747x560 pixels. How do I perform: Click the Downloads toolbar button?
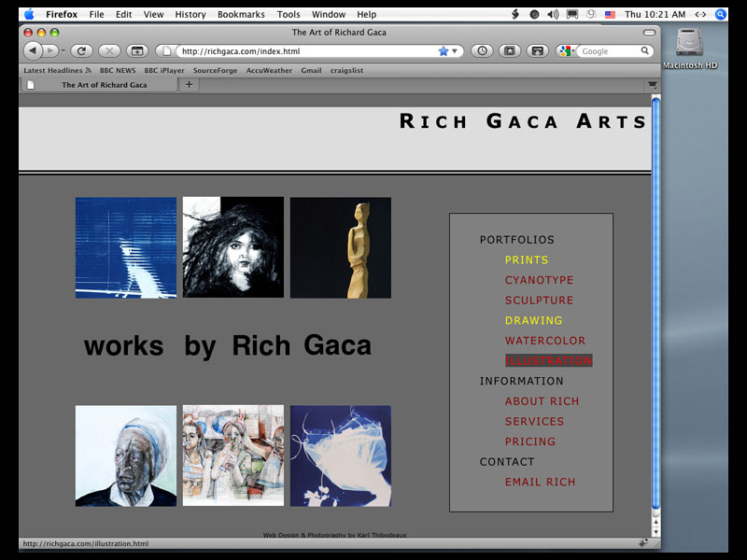coord(537,50)
